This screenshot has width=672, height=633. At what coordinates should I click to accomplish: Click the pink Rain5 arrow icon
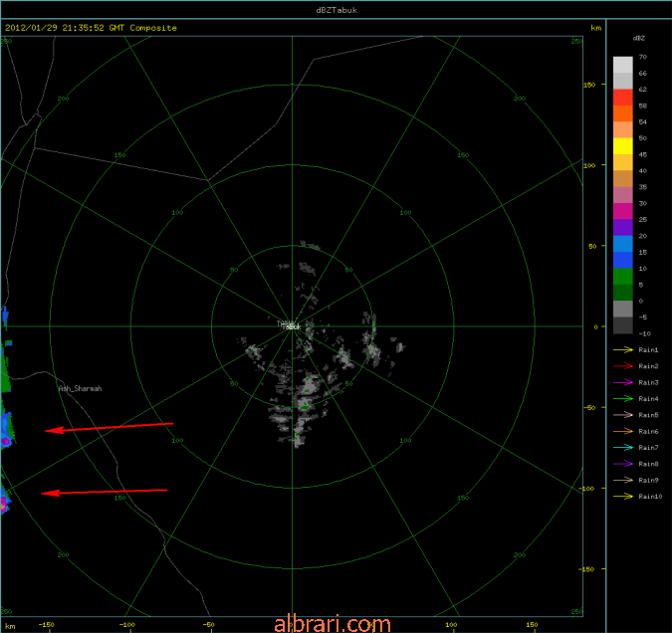click(623, 415)
